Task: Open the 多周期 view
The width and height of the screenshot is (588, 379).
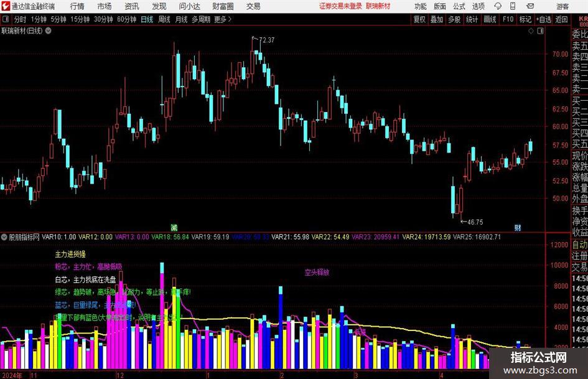Action: pyautogui.click(x=201, y=19)
